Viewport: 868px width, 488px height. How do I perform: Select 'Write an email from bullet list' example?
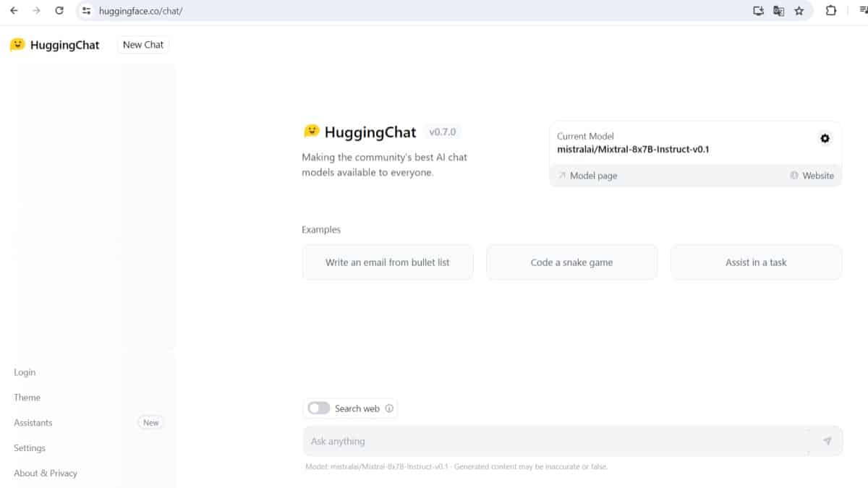(x=387, y=262)
